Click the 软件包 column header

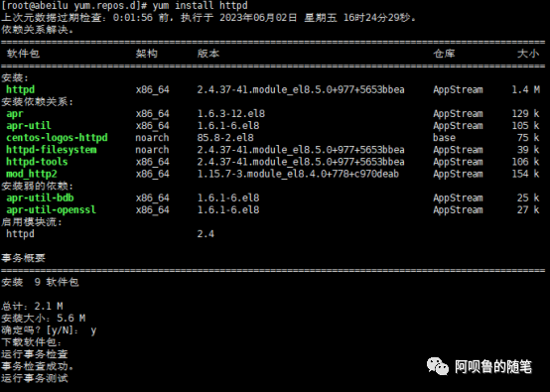click(23, 54)
